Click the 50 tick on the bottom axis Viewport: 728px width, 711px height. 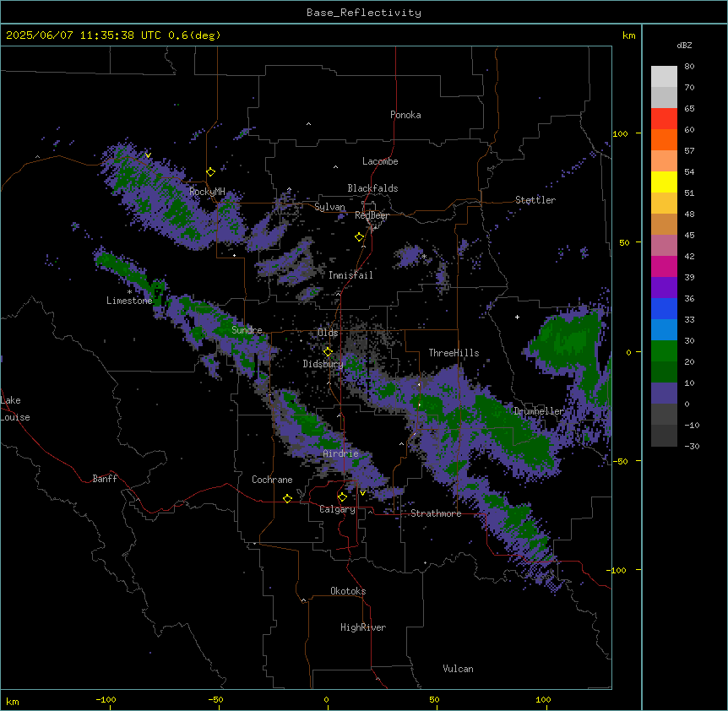click(434, 699)
